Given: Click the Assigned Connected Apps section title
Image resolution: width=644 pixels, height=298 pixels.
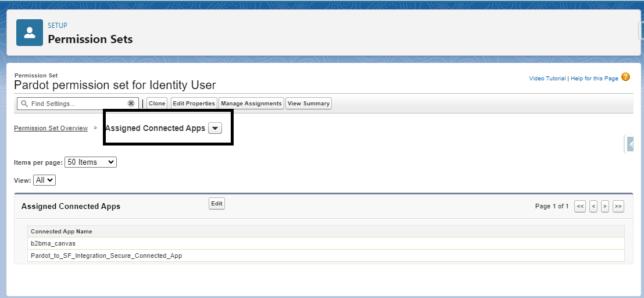Looking at the screenshot, I should click(71, 207).
